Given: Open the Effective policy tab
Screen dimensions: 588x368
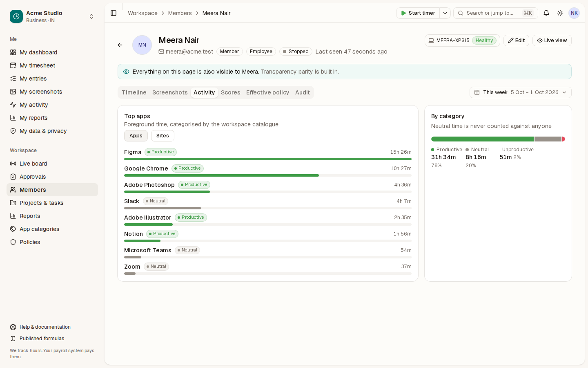Looking at the screenshot, I should tap(267, 92).
